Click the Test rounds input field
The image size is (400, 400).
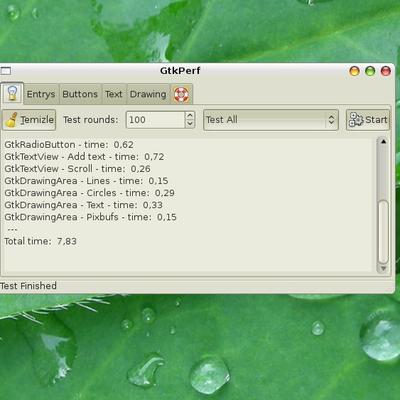coord(155,120)
